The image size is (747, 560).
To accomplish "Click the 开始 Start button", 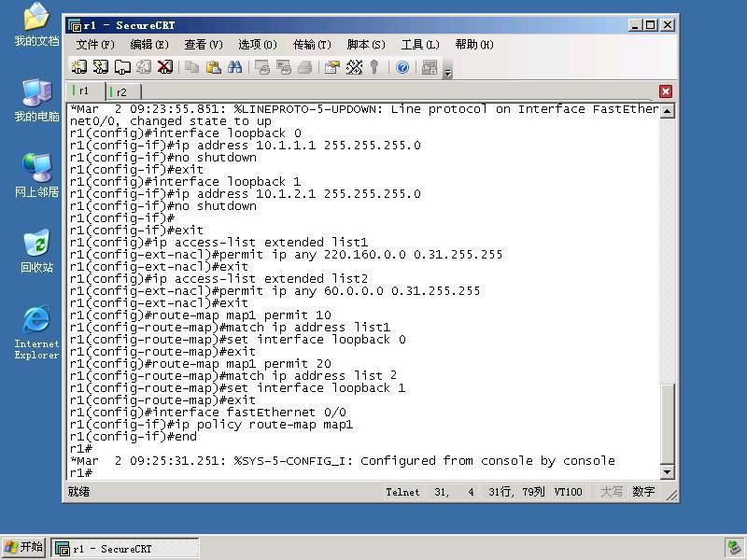I will coord(23,548).
